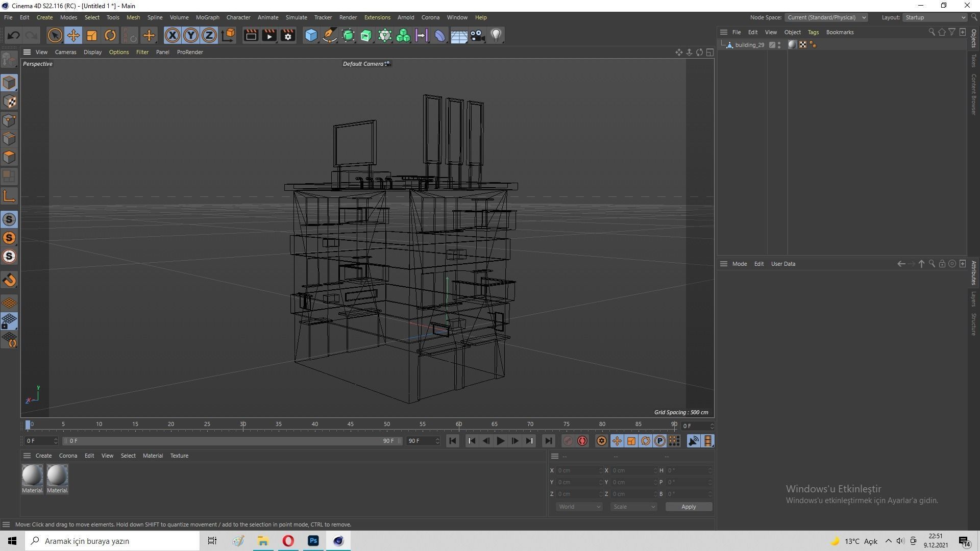This screenshot has height=551, width=980.
Task: Open viewport Cameras menu
Action: pos(65,52)
